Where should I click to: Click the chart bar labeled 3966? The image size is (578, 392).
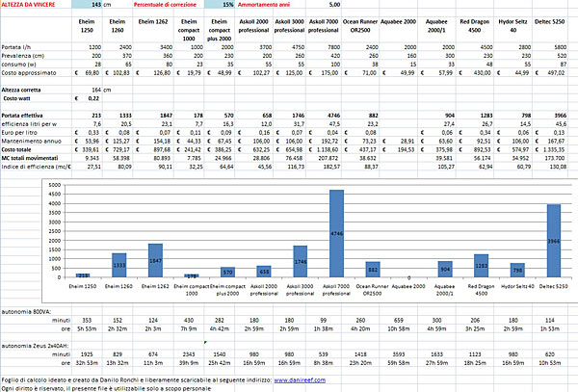click(554, 241)
